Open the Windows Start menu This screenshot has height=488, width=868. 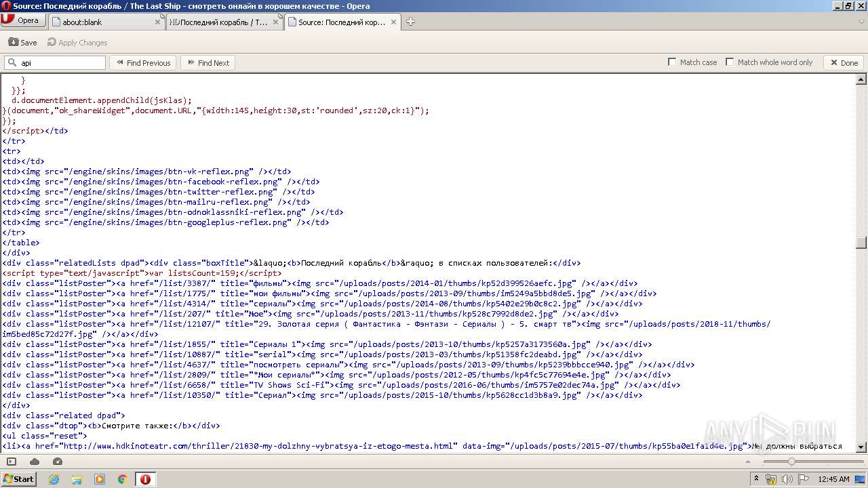click(x=18, y=479)
